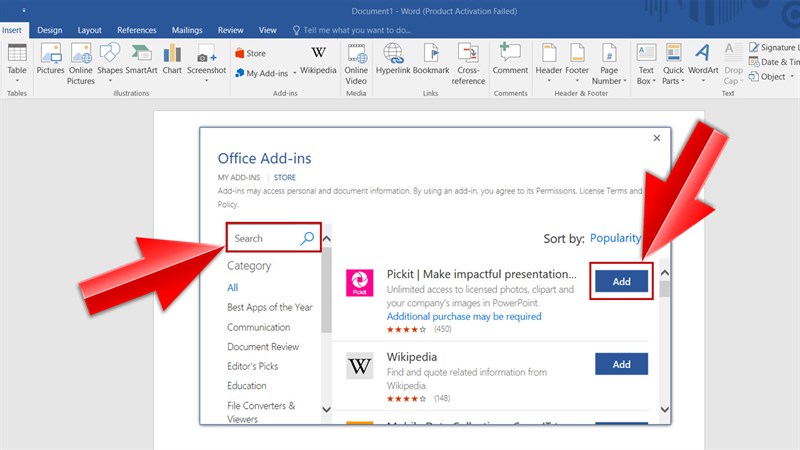Screen dimensions: 800x450
Task: Open the My Add-ins dropdown
Action: [265, 73]
